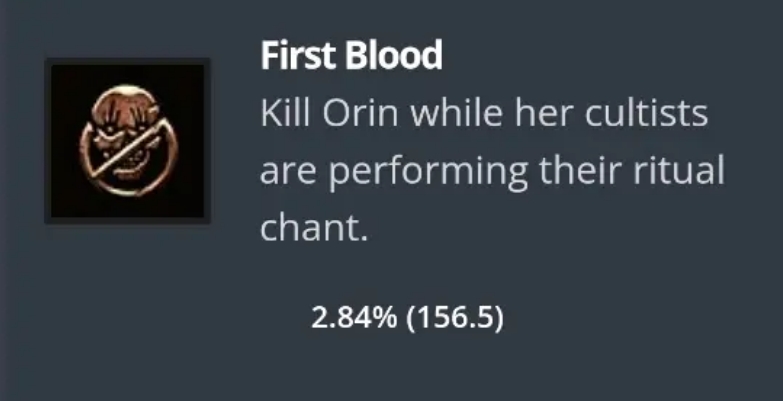Click the (156.5) points value
This screenshot has width=783, height=401.
[x=455, y=320]
